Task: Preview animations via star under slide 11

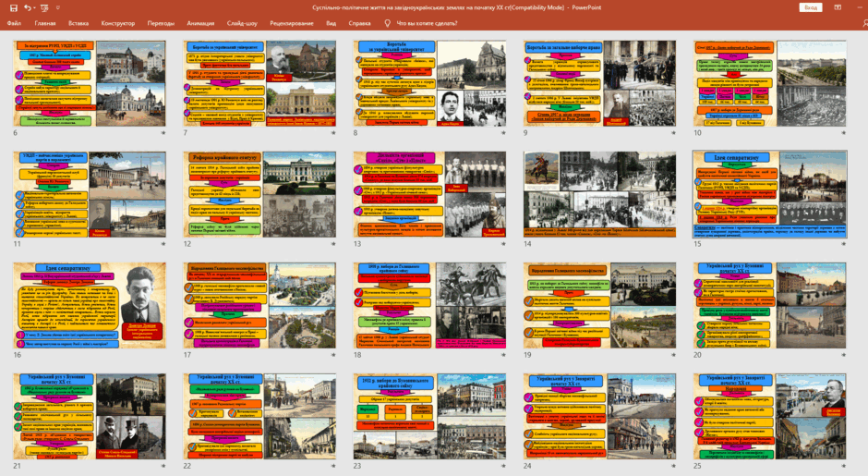Action: tap(163, 244)
